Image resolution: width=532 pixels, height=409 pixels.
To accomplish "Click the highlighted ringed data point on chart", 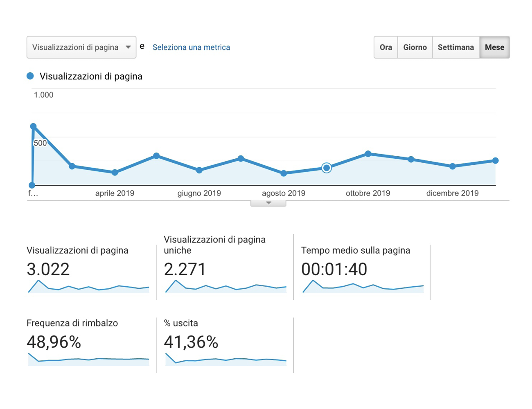I will 326,168.
